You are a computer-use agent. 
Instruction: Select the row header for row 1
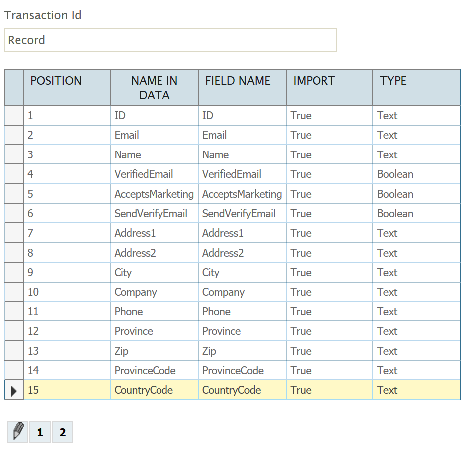14,116
